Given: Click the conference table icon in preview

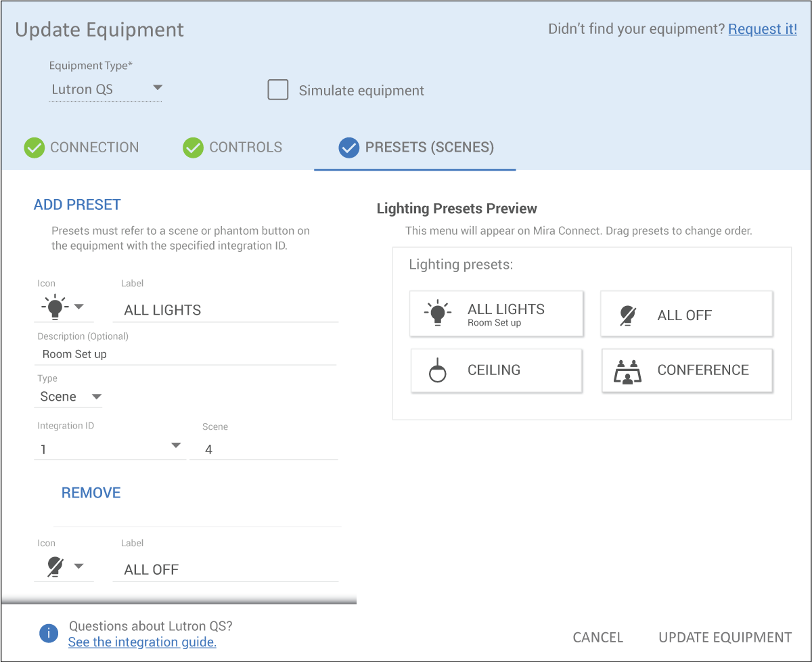Looking at the screenshot, I should click(627, 371).
